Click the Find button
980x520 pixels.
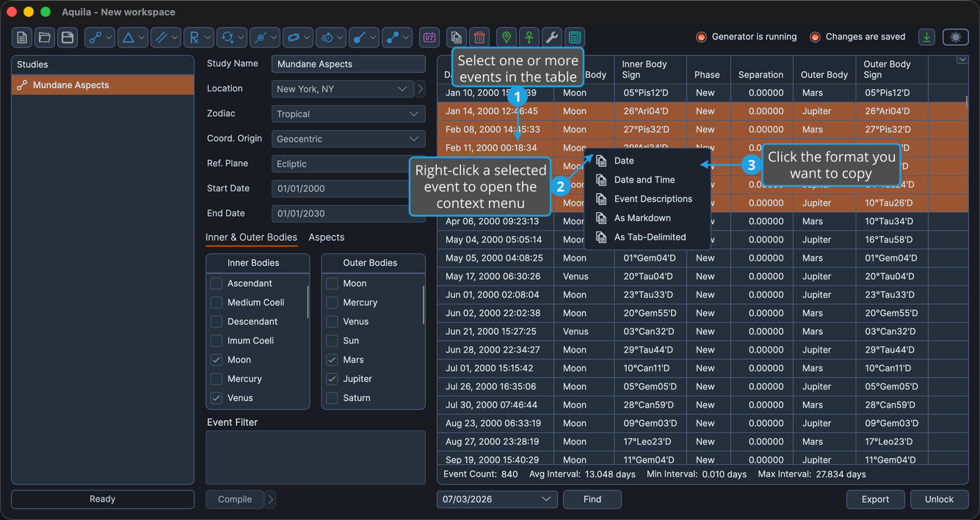pyautogui.click(x=592, y=499)
